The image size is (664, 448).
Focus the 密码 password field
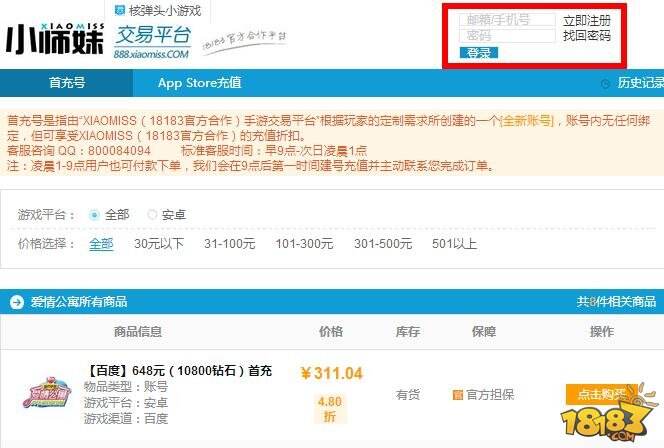507,36
